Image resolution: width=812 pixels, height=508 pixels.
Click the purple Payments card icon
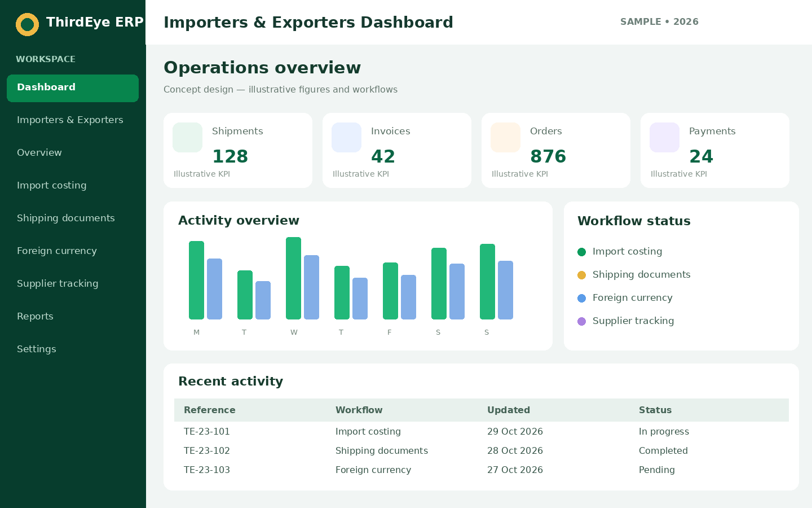click(x=664, y=137)
